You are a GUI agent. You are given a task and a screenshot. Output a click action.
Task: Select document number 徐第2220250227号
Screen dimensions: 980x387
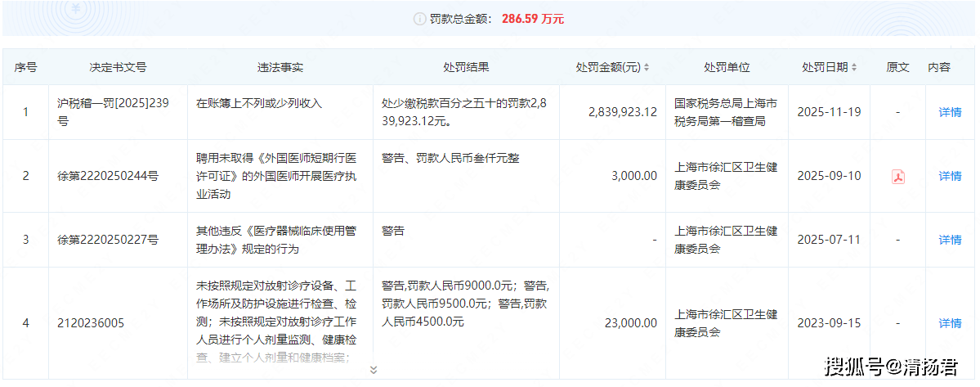pyautogui.click(x=108, y=240)
